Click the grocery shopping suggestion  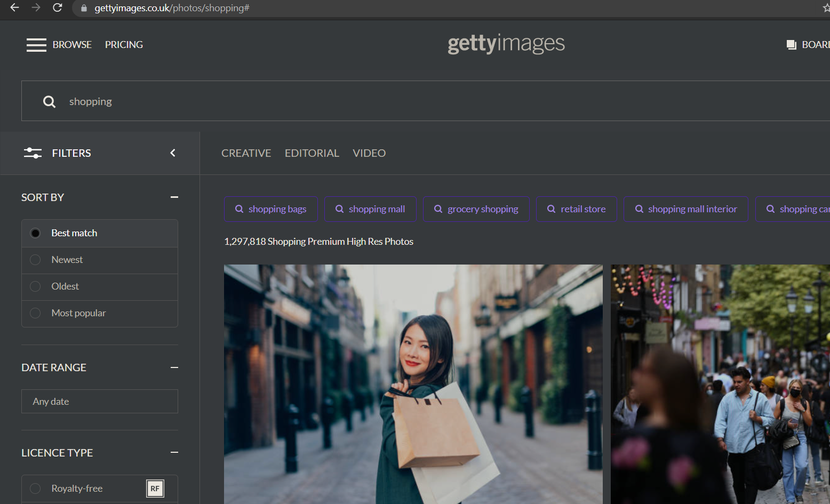476,209
